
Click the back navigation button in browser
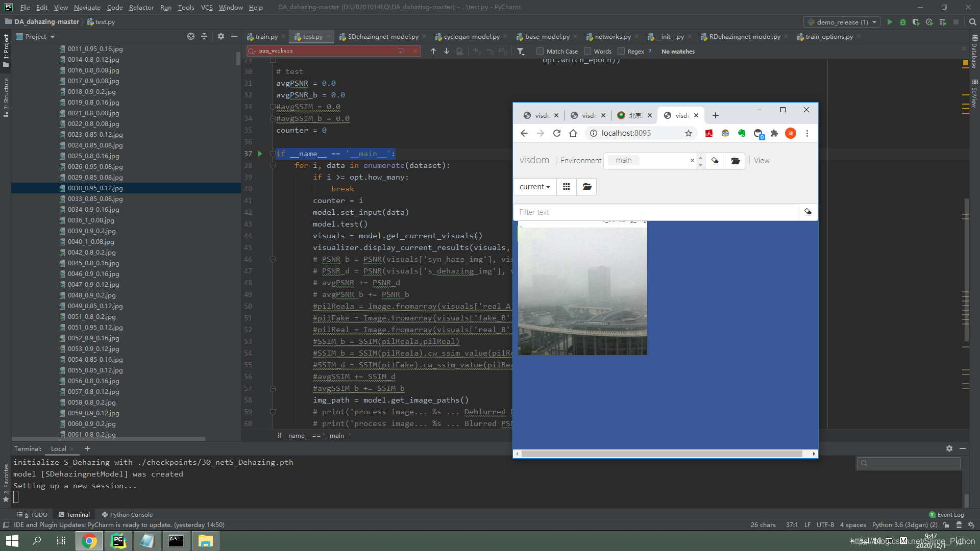[524, 133]
